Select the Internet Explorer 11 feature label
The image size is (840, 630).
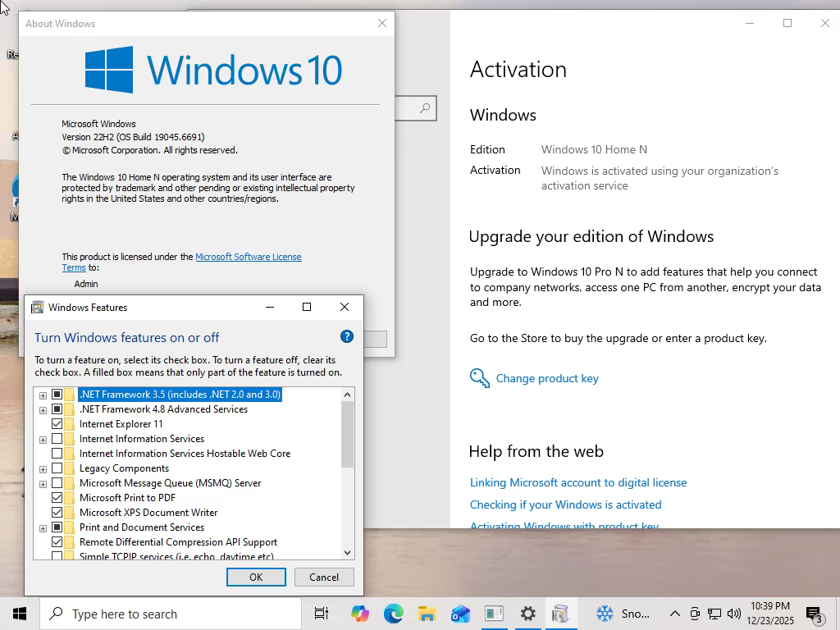pyautogui.click(x=121, y=424)
